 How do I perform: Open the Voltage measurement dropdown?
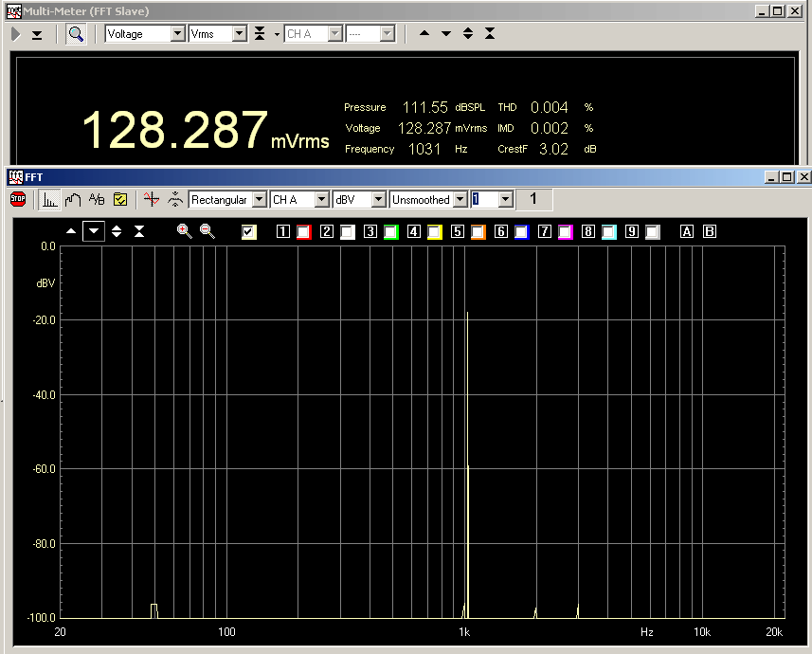(177, 34)
